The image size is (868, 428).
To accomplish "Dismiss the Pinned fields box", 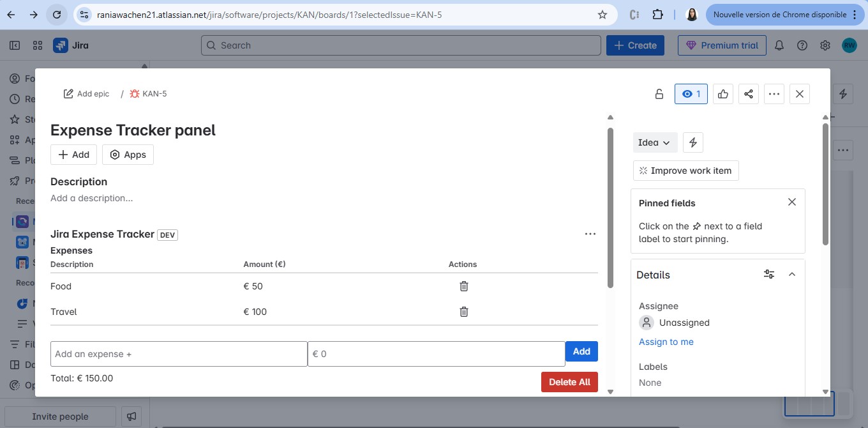I will [792, 202].
